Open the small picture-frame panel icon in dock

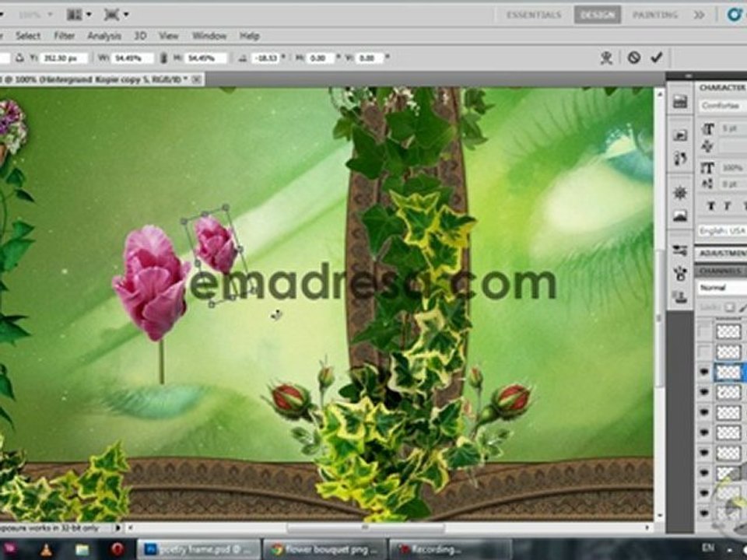pos(680,135)
